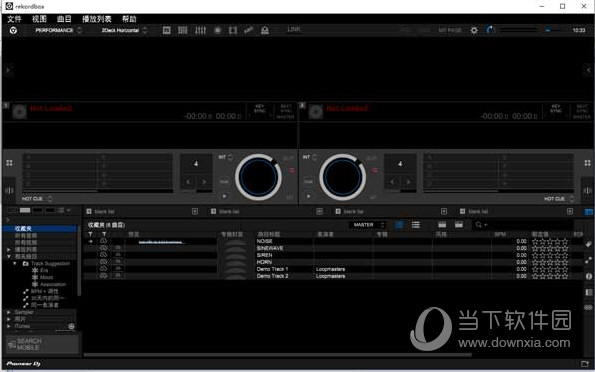Toggle the effects panel icon in top toolbar

coord(167,30)
